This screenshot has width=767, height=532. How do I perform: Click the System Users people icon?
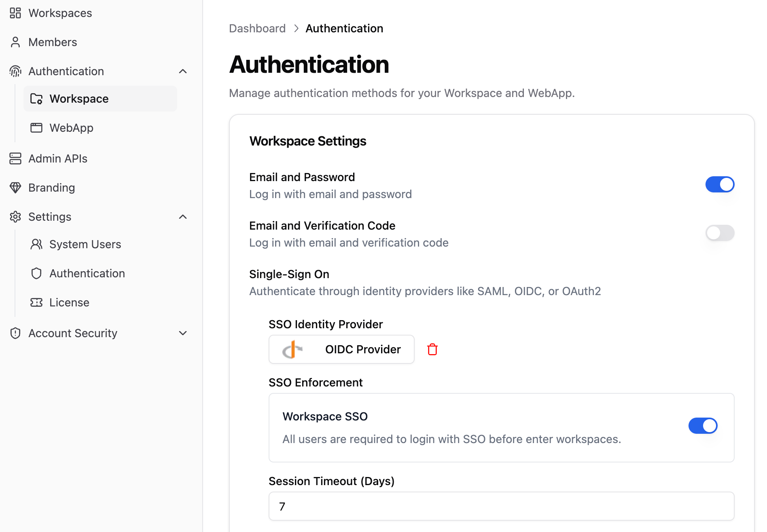(36, 244)
